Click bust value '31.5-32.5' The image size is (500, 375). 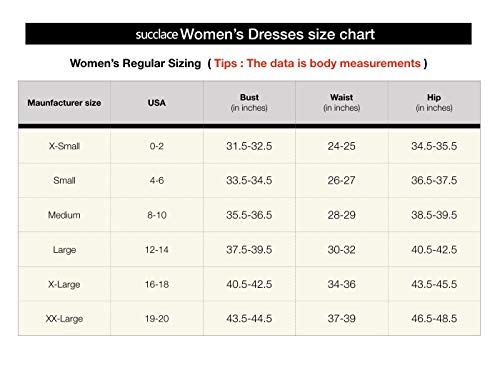coord(249,146)
